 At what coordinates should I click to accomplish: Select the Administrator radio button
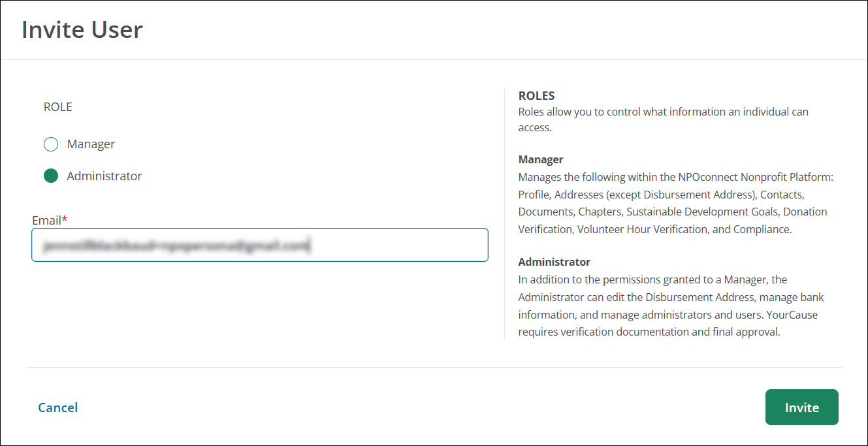click(51, 176)
